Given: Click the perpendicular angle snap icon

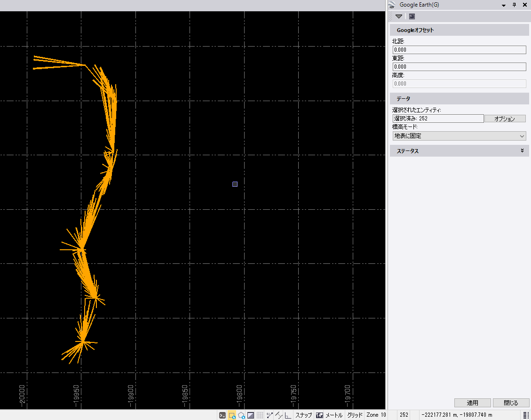Looking at the screenshot, I should pos(287,415).
